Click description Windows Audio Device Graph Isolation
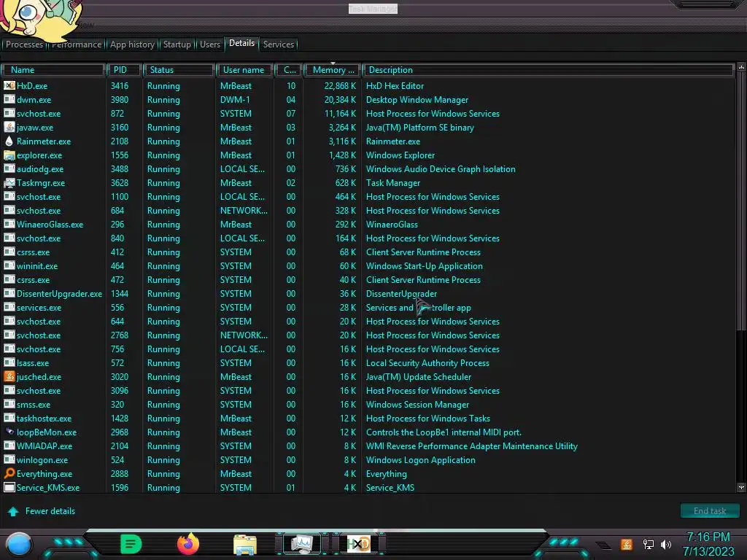 click(441, 168)
